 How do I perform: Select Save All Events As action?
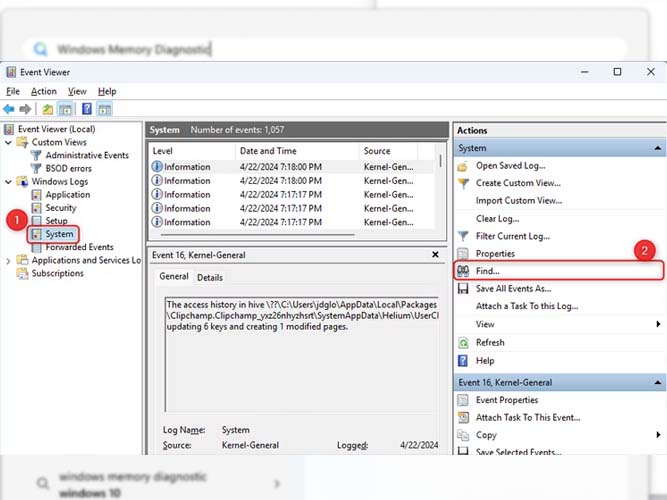[513, 288]
